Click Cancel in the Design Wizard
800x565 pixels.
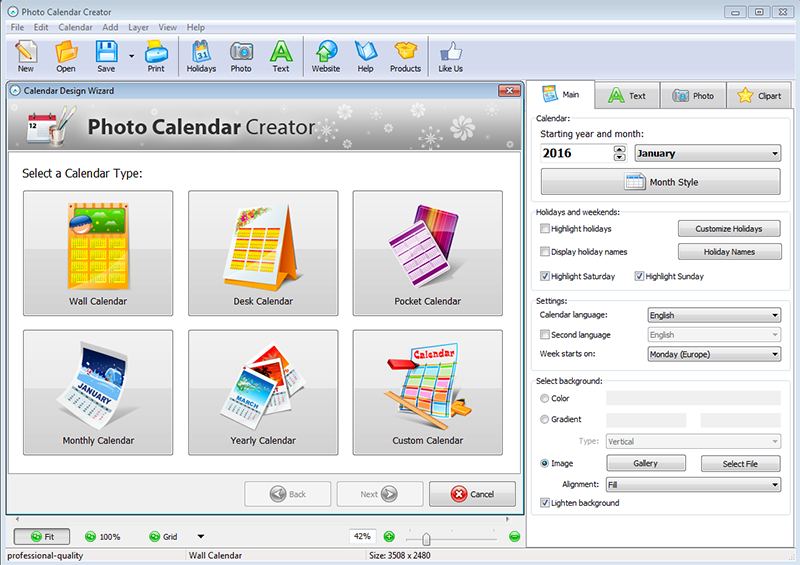(x=472, y=494)
